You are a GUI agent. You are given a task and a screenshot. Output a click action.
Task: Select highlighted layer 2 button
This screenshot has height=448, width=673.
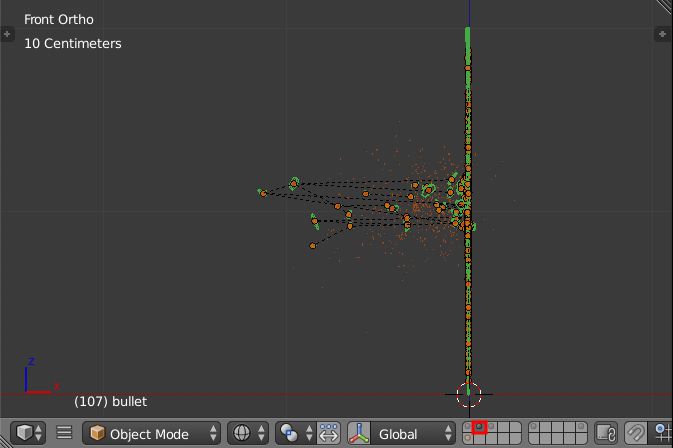479,427
